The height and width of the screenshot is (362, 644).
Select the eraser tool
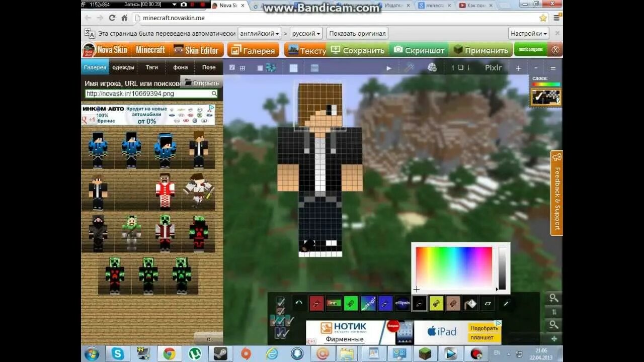[488, 303]
